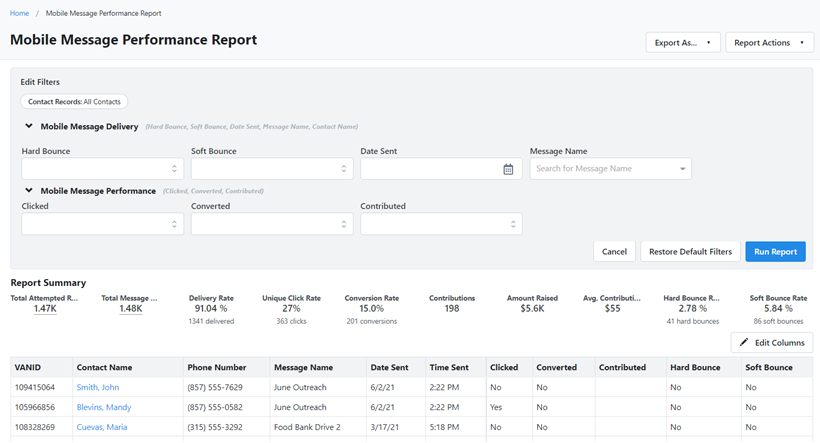
Task: Run the report
Action: (776, 252)
